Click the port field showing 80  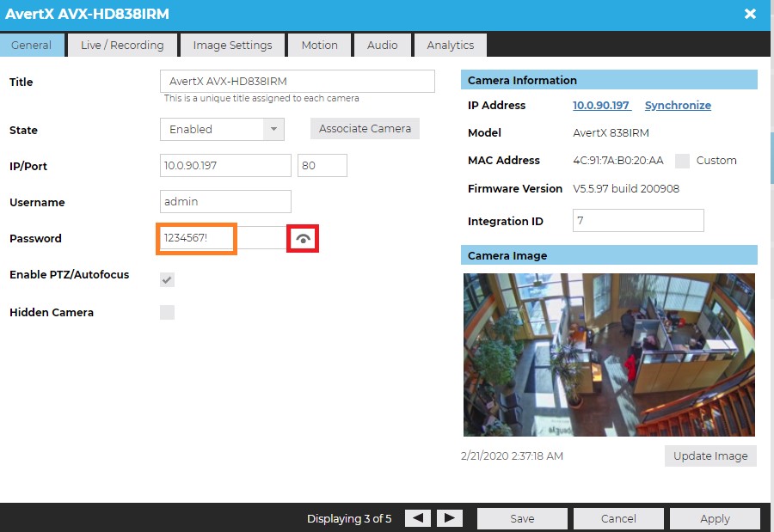[322, 165]
